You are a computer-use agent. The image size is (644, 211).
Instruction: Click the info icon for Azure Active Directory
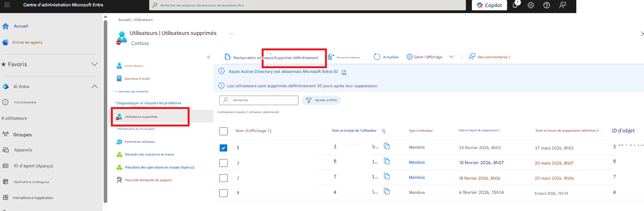(x=222, y=71)
